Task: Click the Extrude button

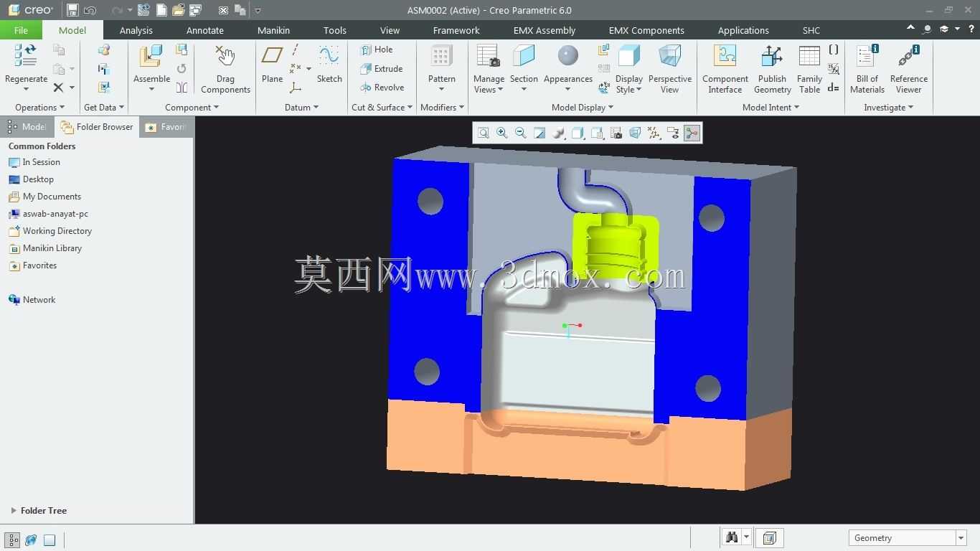Action: tap(381, 69)
